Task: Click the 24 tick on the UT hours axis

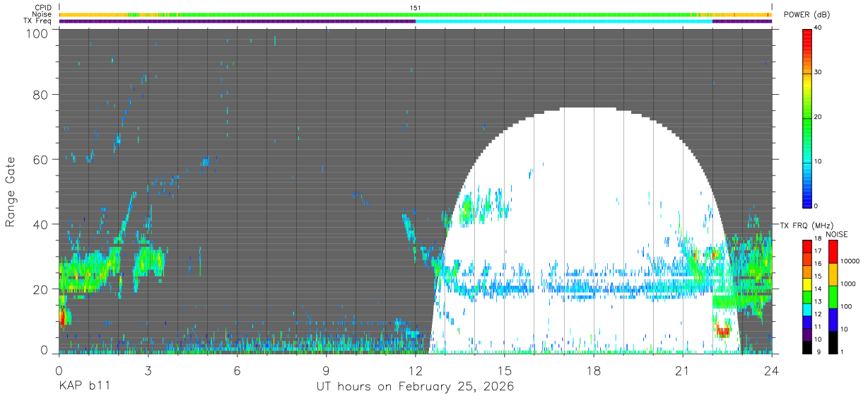Action: tap(771, 371)
